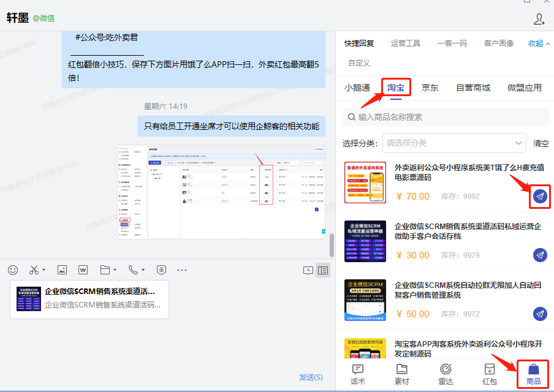Image resolution: width=554 pixels, height=392 pixels.
Task: Click the price ¥ 70.00
Action: [x=412, y=197]
